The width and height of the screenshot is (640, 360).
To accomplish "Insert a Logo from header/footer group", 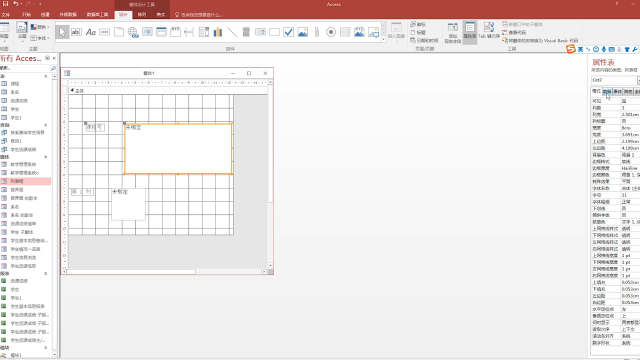I will [x=418, y=24].
